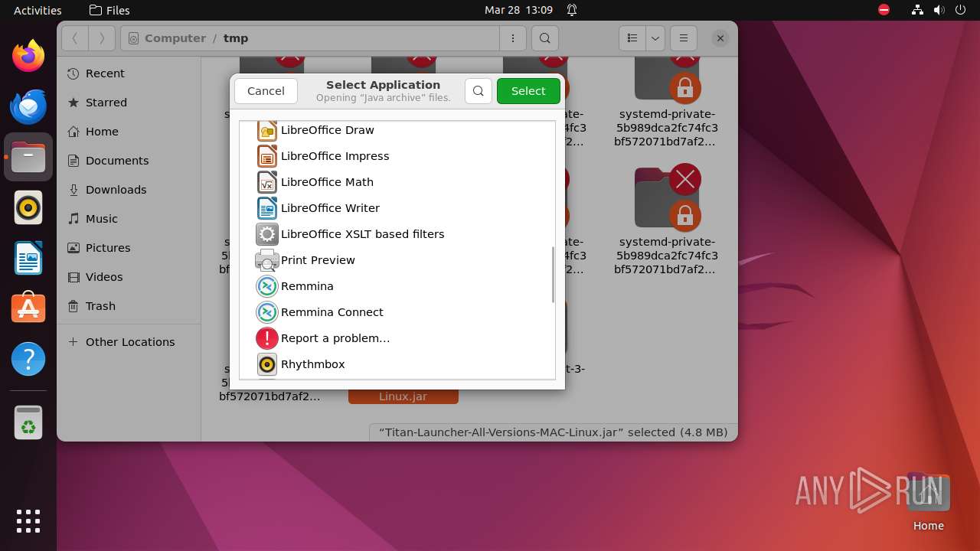The image size is (980, 551).
Task: Select second-row systemd-private locked folder at right
Action: (x=666, y=220)
